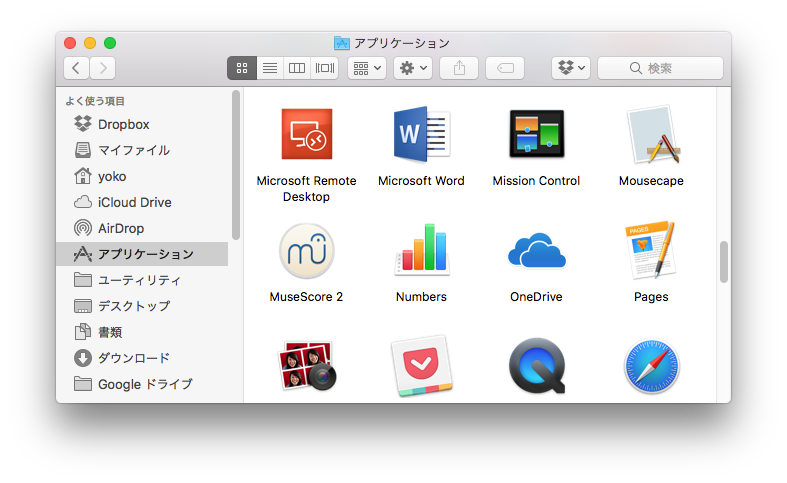Launch Mission Control from the Applications list
The image size is (787, 483).
coord(536,135)
